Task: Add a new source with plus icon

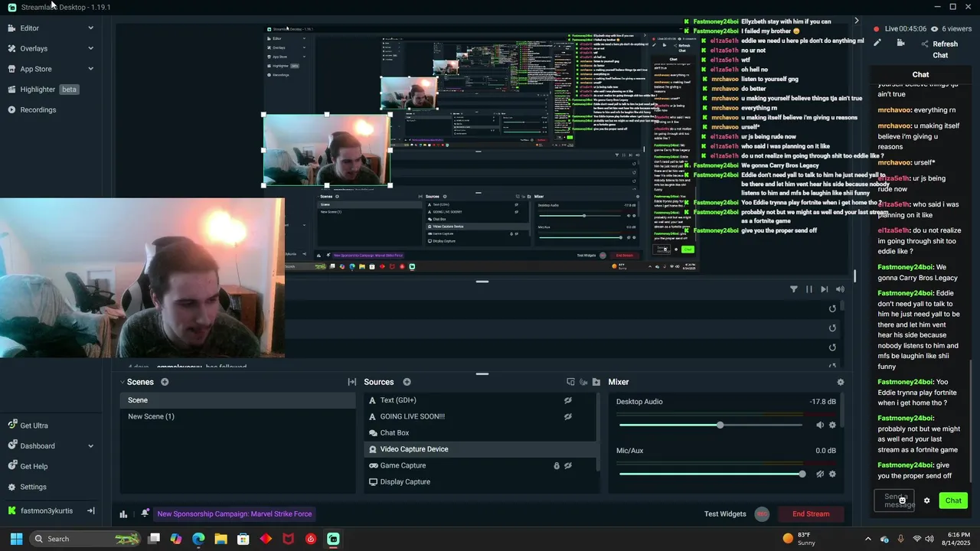Action: pyautogui.click(x=407, y=382)
